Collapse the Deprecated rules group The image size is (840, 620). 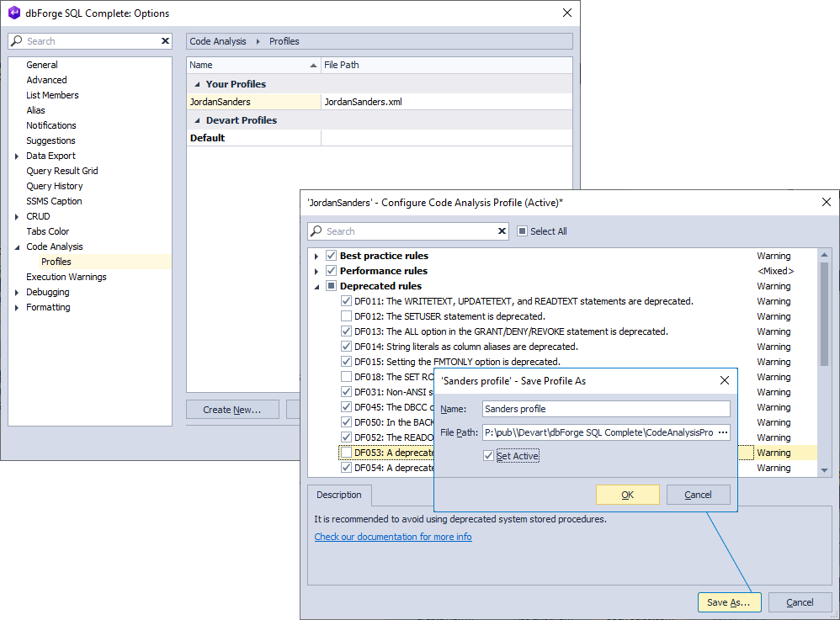(316, 286)
